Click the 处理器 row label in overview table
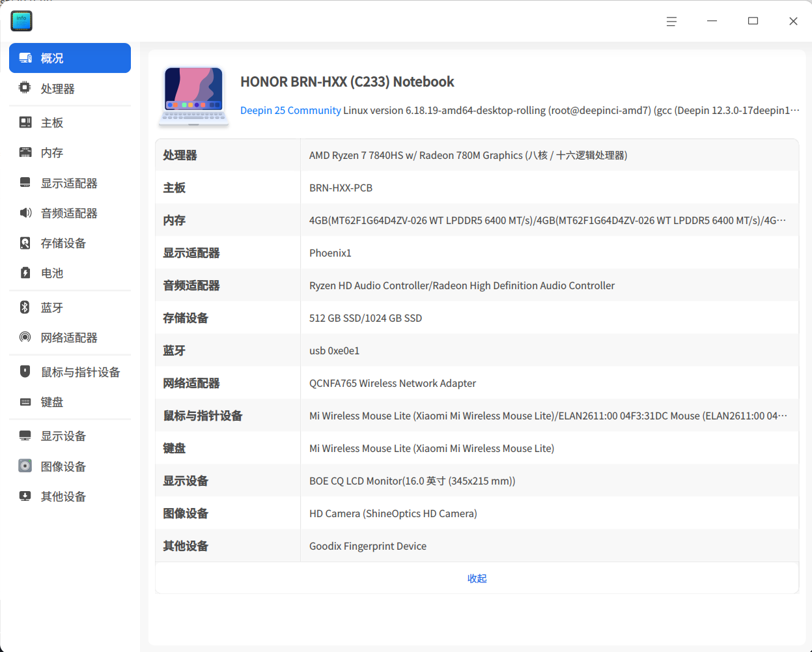Image resolution: width=812 pixels, height=652 pixels. tap(180, 155)
